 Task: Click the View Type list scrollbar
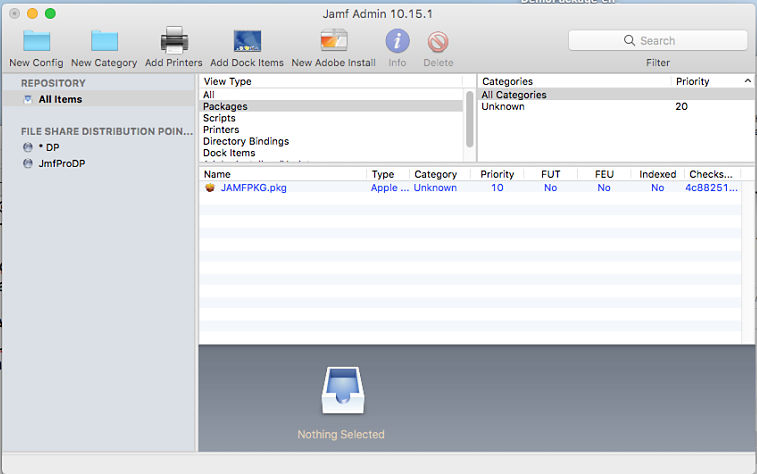click(470, 119)
